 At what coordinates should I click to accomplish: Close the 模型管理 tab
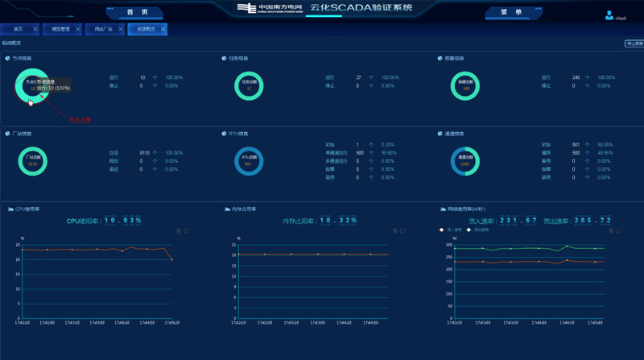click(78, 29)
